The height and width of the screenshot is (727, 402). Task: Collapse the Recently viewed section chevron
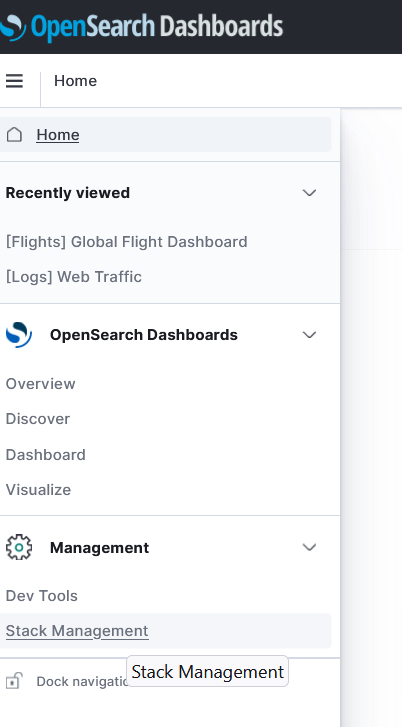(x=309, y=192)
